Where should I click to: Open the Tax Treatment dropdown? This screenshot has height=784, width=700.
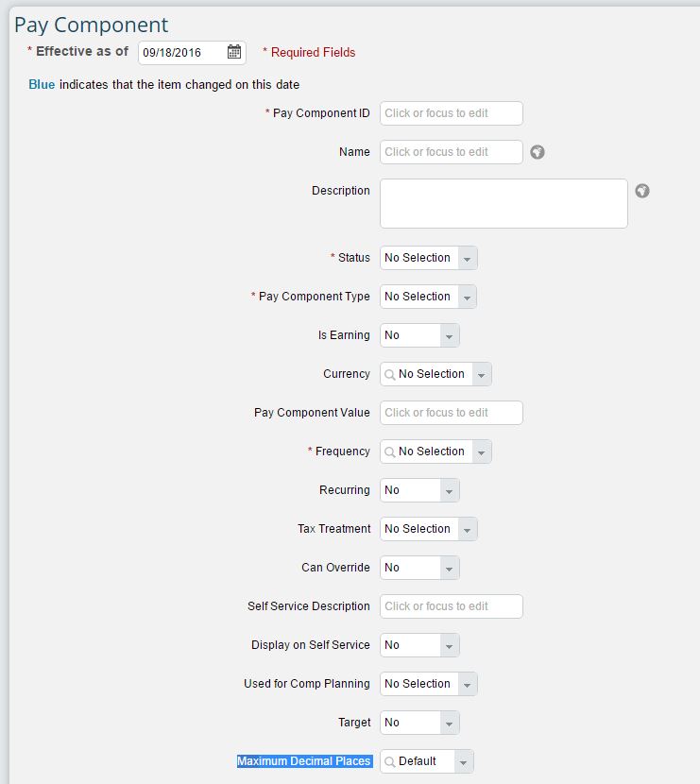(x=468, y=529)
